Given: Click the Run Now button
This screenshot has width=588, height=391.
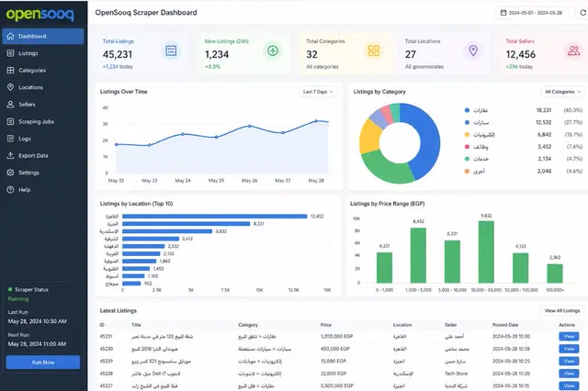Looking at the screenshot, I should [43, 363].
